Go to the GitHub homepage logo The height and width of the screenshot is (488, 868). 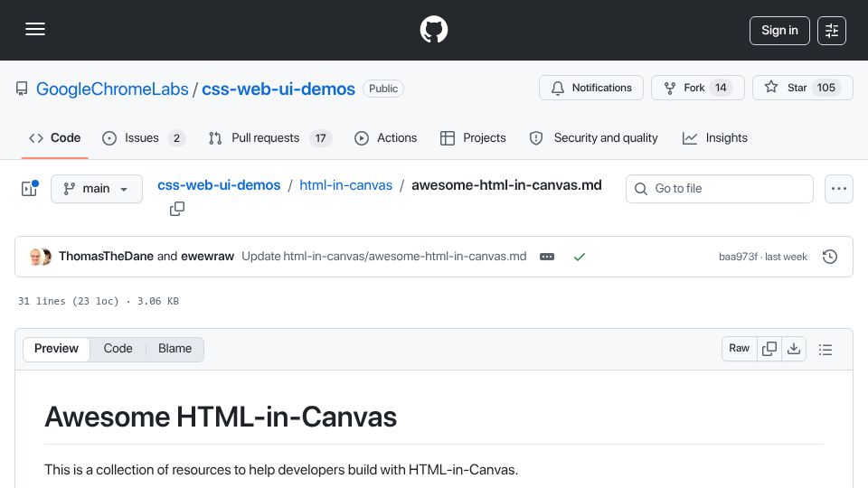click(433, 29)
